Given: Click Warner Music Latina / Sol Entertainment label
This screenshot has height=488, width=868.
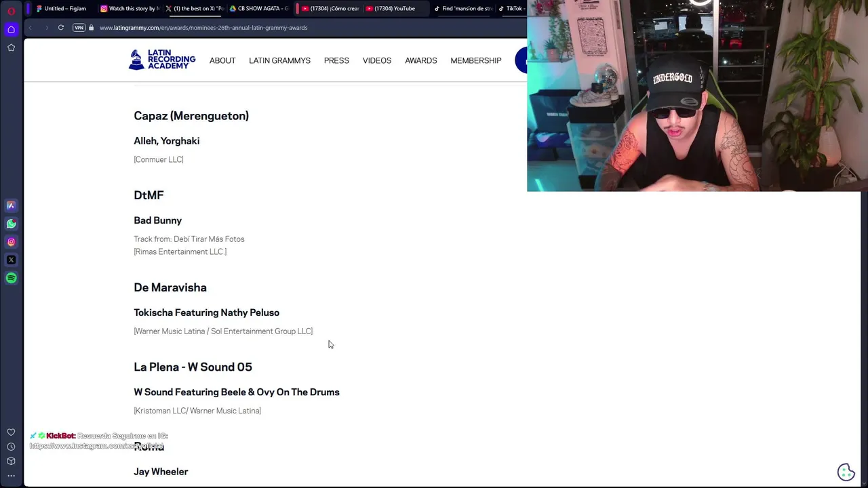Looking at the screenshot, I should (223, 331).
